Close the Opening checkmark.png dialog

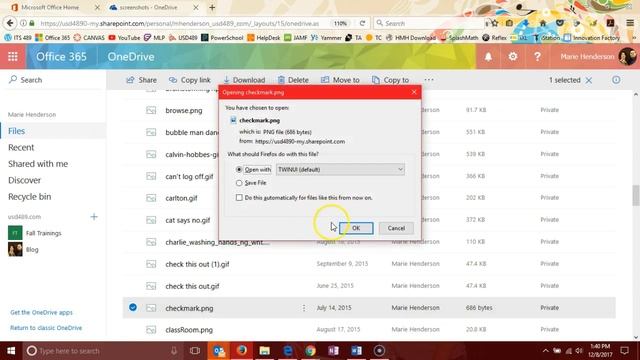pos(414,92)
